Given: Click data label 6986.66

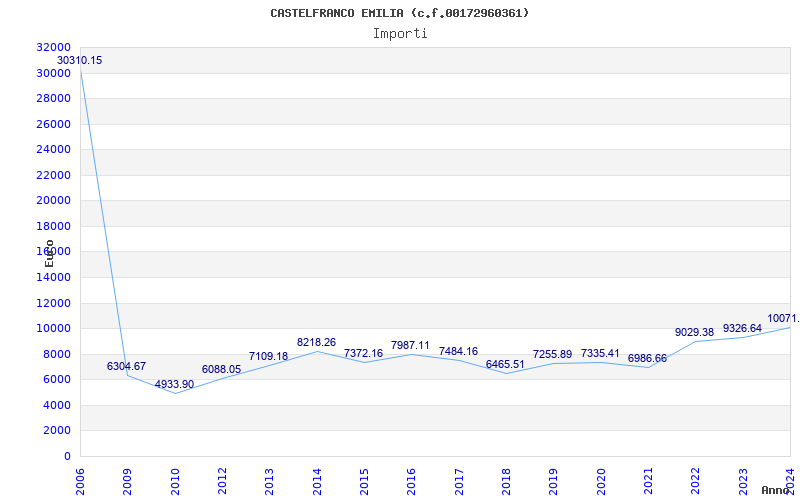Looking at the screenshot, I should pos(647,359).
